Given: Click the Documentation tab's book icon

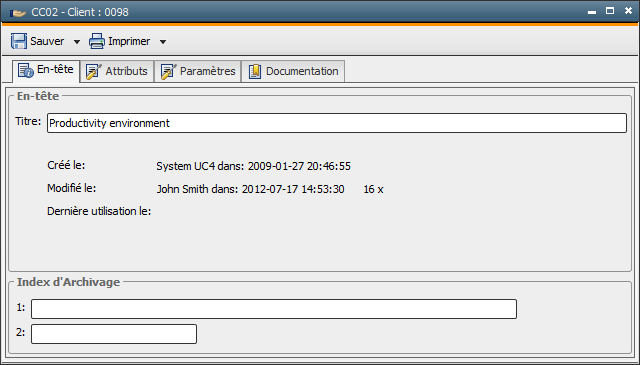Looking at the screenshot, I should pyautogui.click(x=255, y=71).
